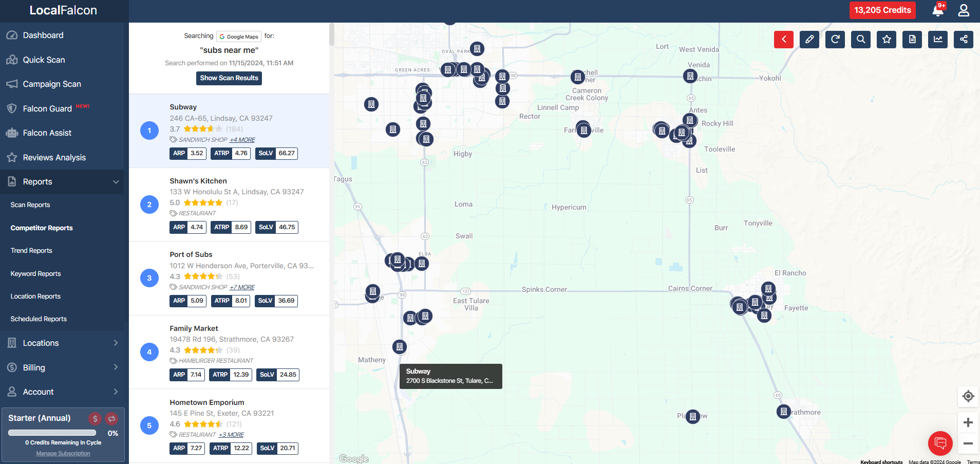Screen dimensions: 980x464
Task: Click the renew arrows icon on the Starter plan
Action: point(111,419)
